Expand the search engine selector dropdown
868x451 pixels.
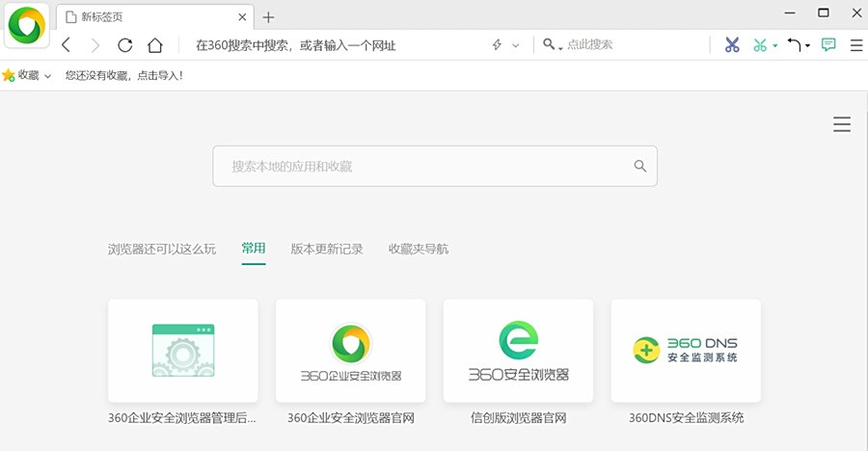552,45
